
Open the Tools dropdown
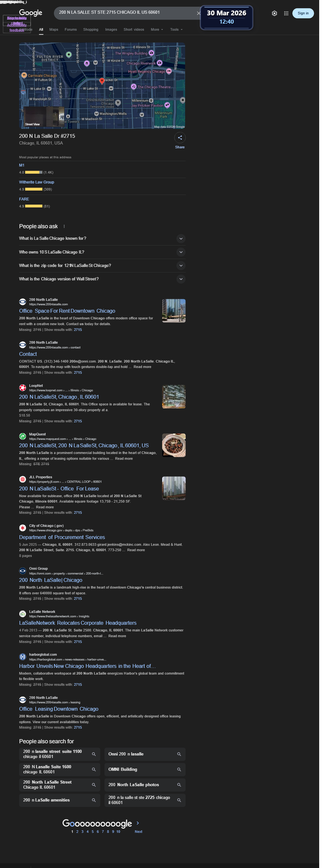pyautogui.click(x=176, y=30)
